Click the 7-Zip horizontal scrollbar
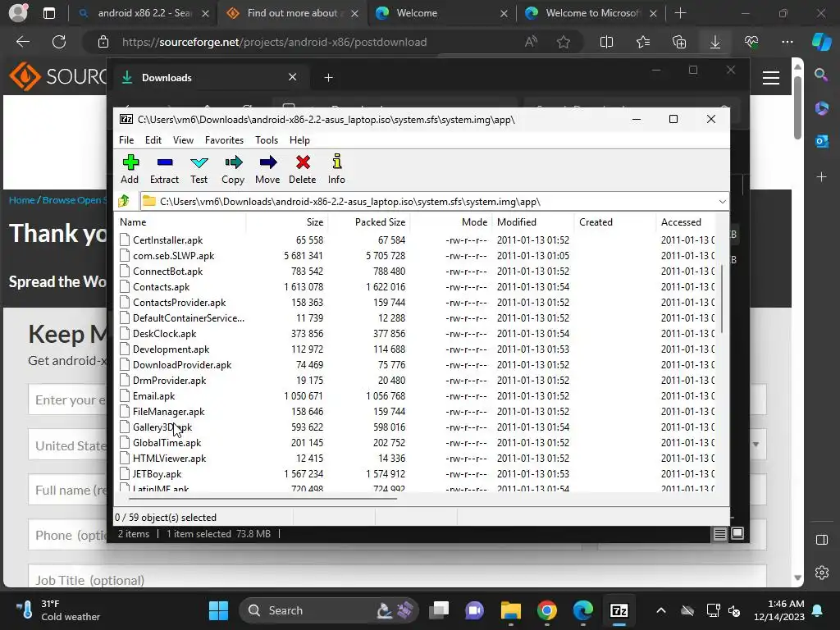This screenshot has width=840, height=630. pyautogui.click(x=262, y=498)
